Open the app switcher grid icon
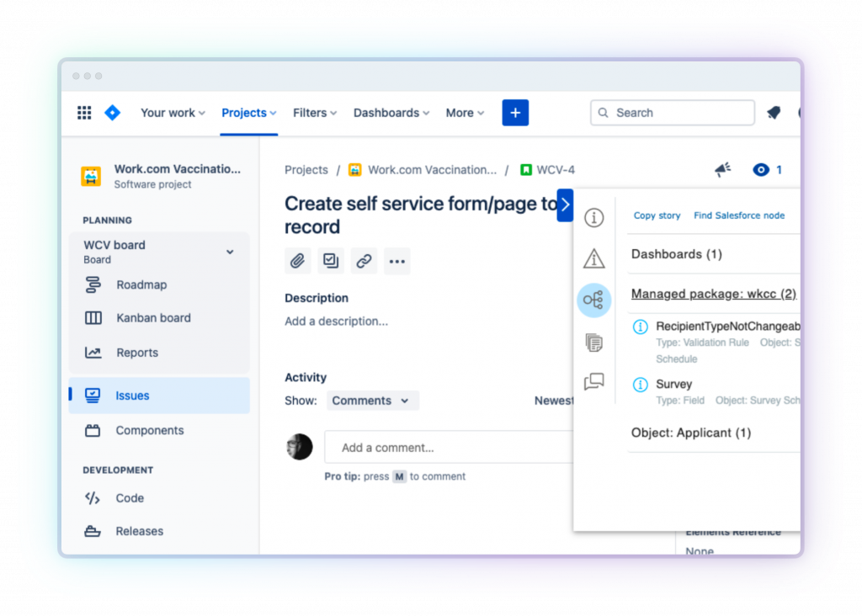 pos(84,113)
